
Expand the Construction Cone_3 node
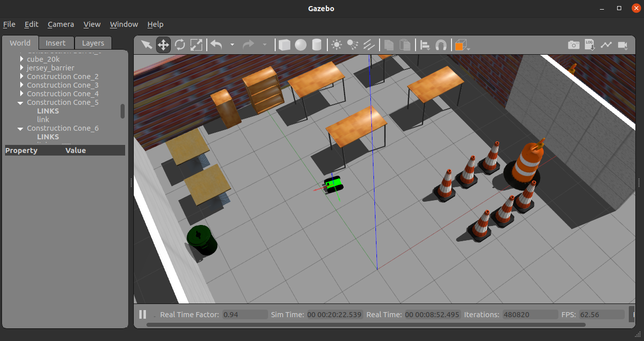21,85
